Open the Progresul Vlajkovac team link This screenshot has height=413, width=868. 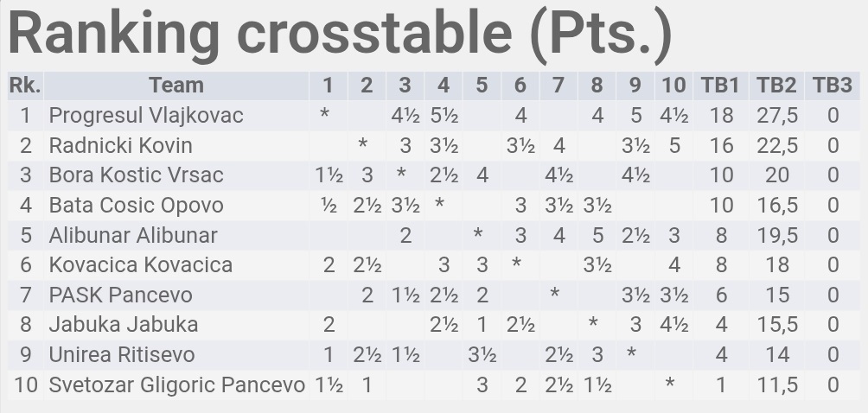pos(146,116)
